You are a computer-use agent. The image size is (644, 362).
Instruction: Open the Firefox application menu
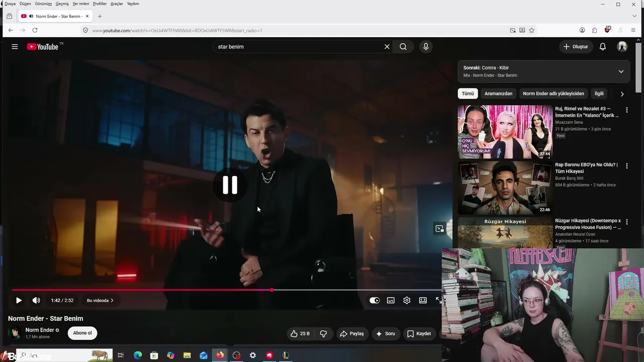point(633,30)
